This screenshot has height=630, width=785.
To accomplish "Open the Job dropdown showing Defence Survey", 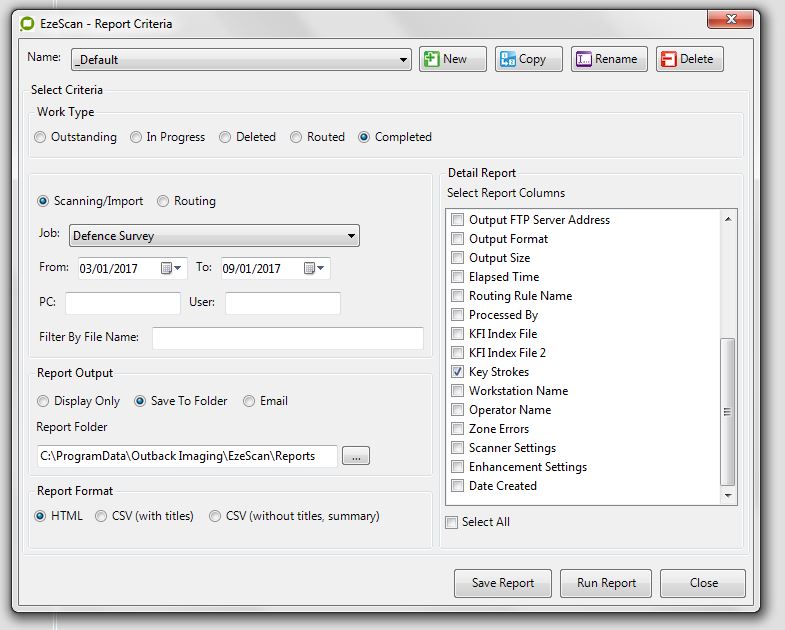I will click(214, 235).
